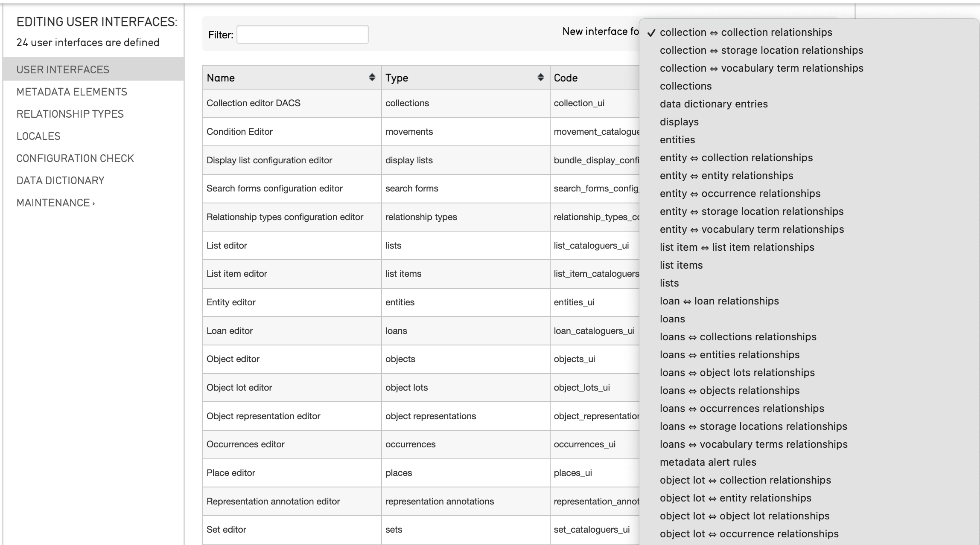Sort table by Name column arrows
The width and height of the screenshot is (980, 545).
pyautogui.click(x=372, y=77)
